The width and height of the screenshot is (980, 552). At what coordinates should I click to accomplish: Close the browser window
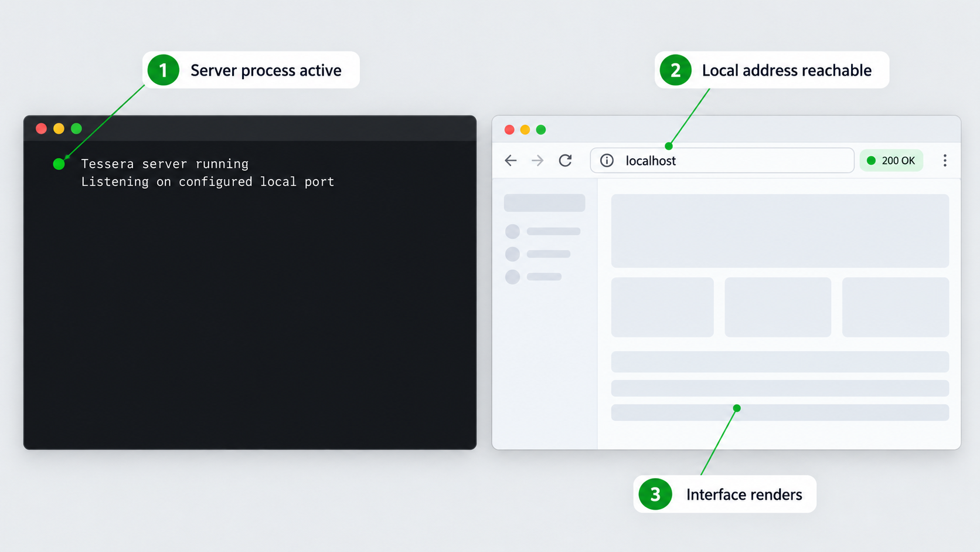pyautogui.click(x=509, y=130)
